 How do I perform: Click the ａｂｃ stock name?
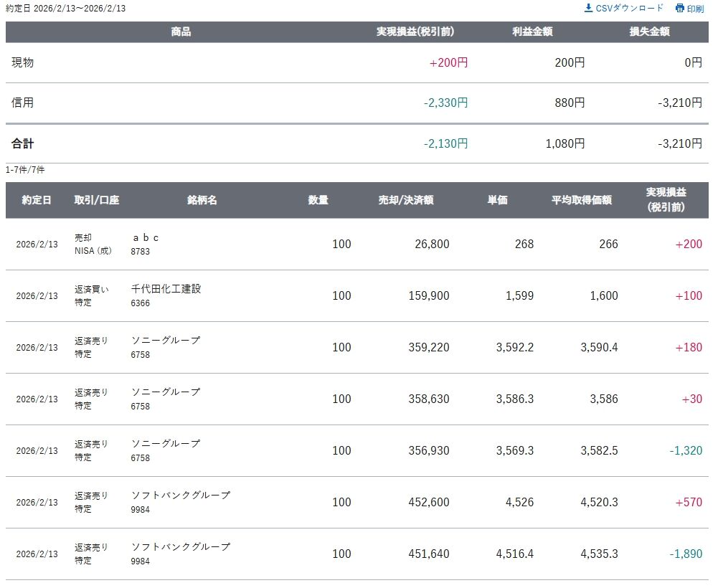pyautogui.click(x=146, y=237)
